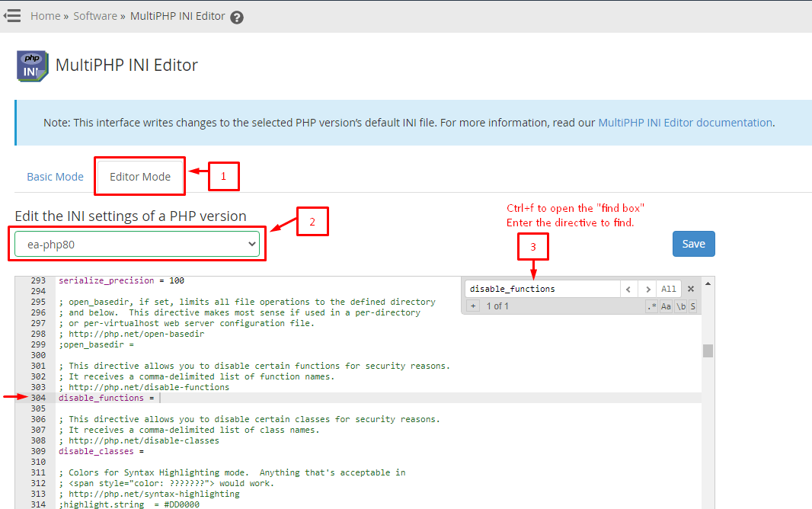Click the MultiPHP INI Editor logo icon
The image size is (812, 509).
pos(32,66)
